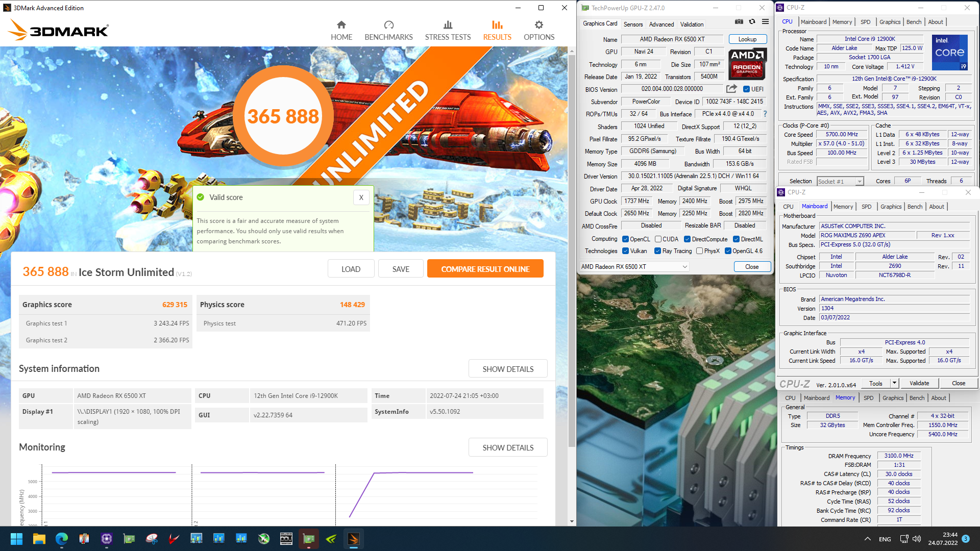Open the NVIDIA taskbar icon
Viewport: 980px width, 551px height.
click(331, 539)
